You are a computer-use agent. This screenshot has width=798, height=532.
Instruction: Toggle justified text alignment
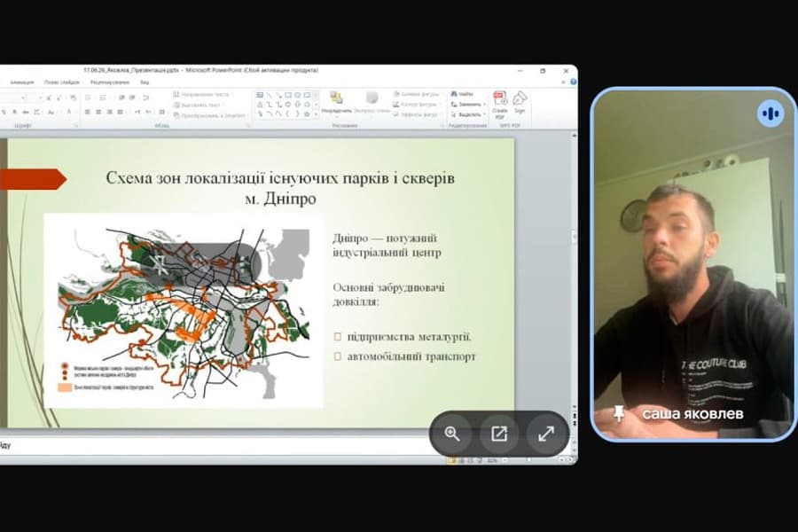pos(120,112)
